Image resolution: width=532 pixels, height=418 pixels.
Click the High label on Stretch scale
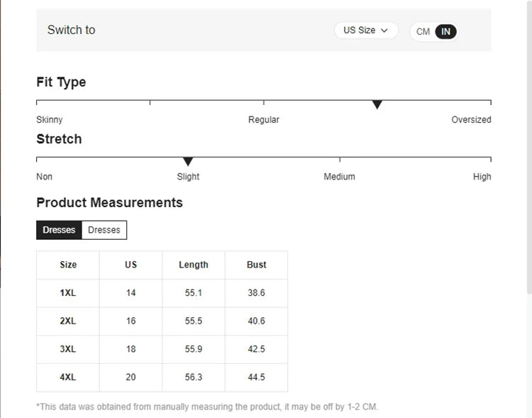coord(482,177)
